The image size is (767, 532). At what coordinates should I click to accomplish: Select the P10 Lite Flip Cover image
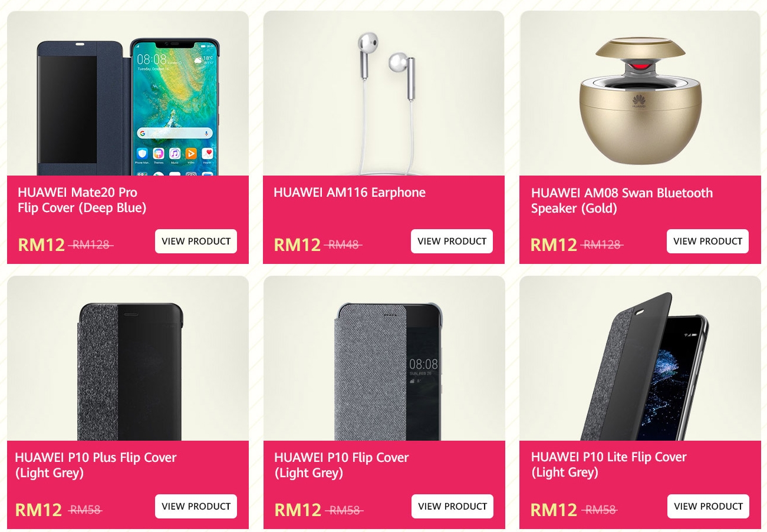[640, 358]
